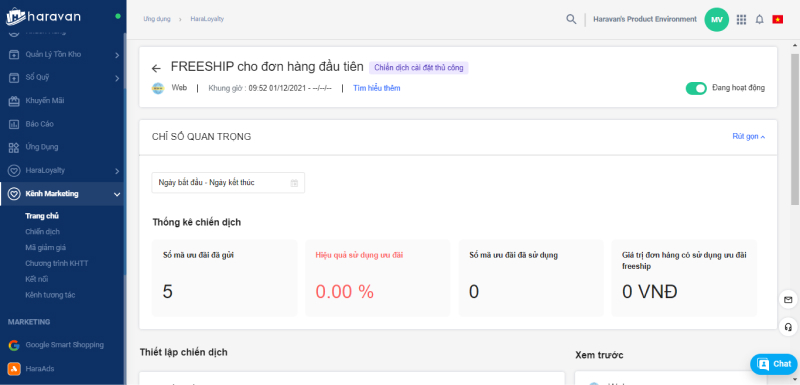Select Kênh tương tác submenu item
The width and height of the screenshot is (800, 385).
point(51,295)
